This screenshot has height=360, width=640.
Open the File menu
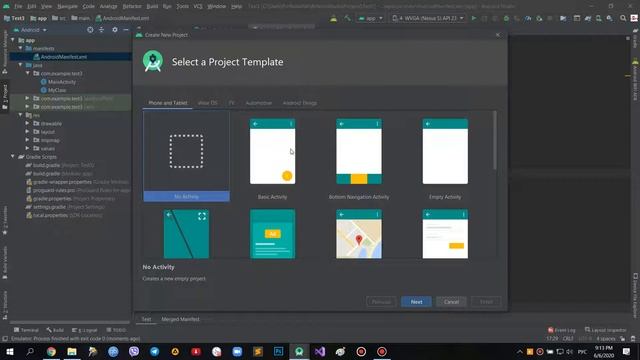coord(18,6)
